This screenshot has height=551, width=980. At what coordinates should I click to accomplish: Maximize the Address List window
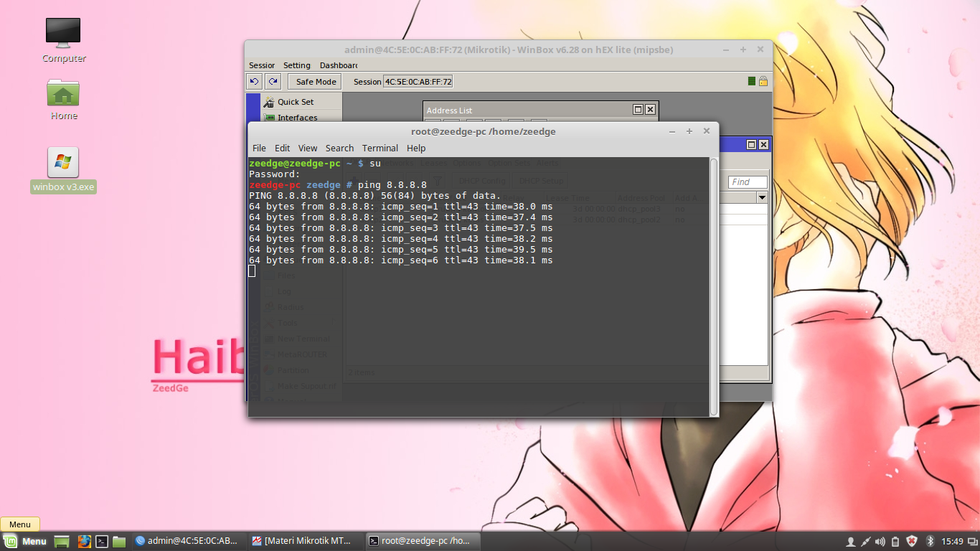tap(638, 110)
